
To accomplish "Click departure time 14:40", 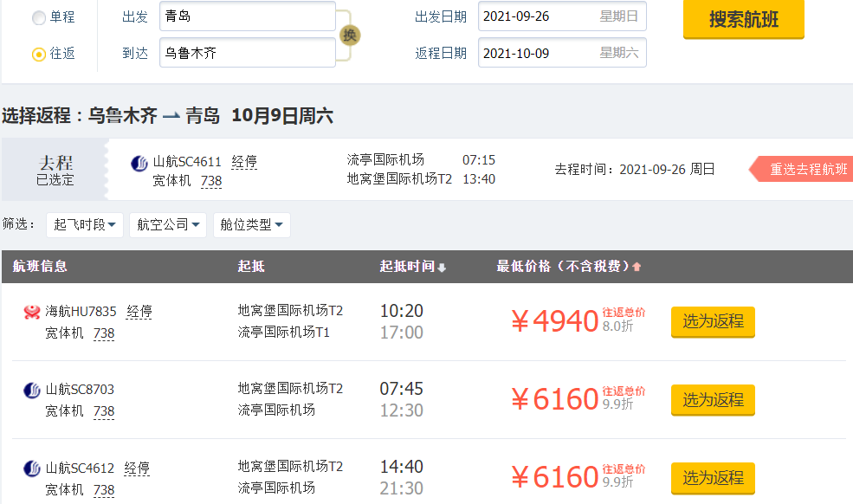I will tap(402, 467).
